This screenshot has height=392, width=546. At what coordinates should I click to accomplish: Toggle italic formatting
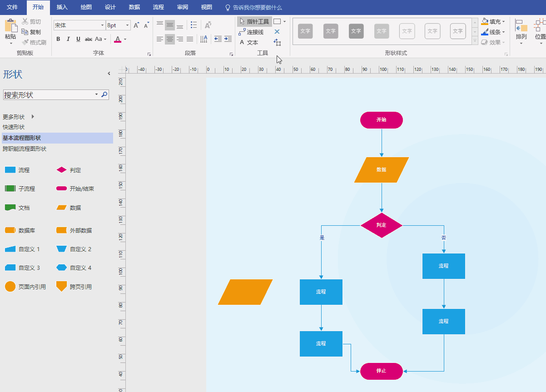coord(68,39)
